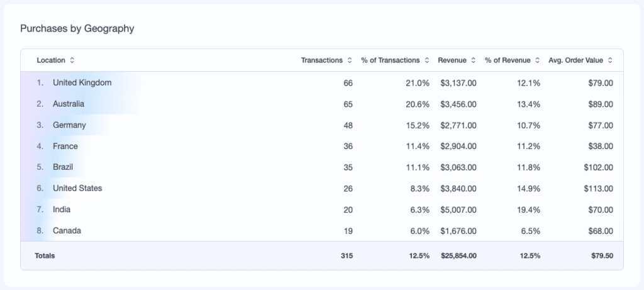Viewport: 644px width, 290px height.
Task: Select the France location name
Action: (65, 146)
